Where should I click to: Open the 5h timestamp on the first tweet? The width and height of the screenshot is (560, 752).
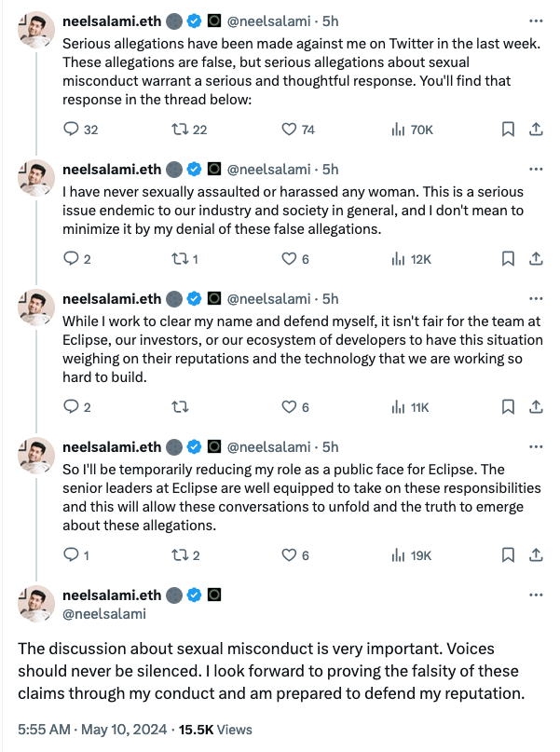coord(330,21)
